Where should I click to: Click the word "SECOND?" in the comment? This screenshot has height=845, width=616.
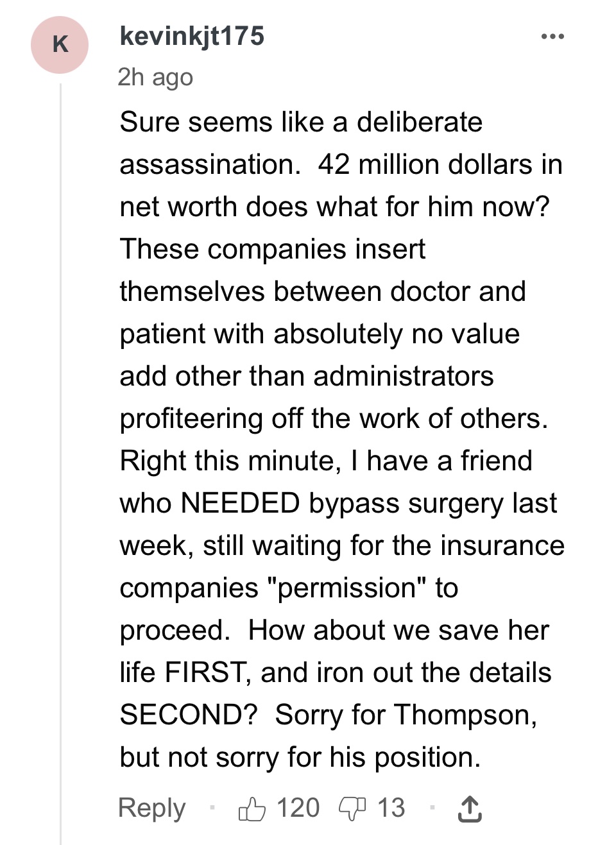(189, 715)
